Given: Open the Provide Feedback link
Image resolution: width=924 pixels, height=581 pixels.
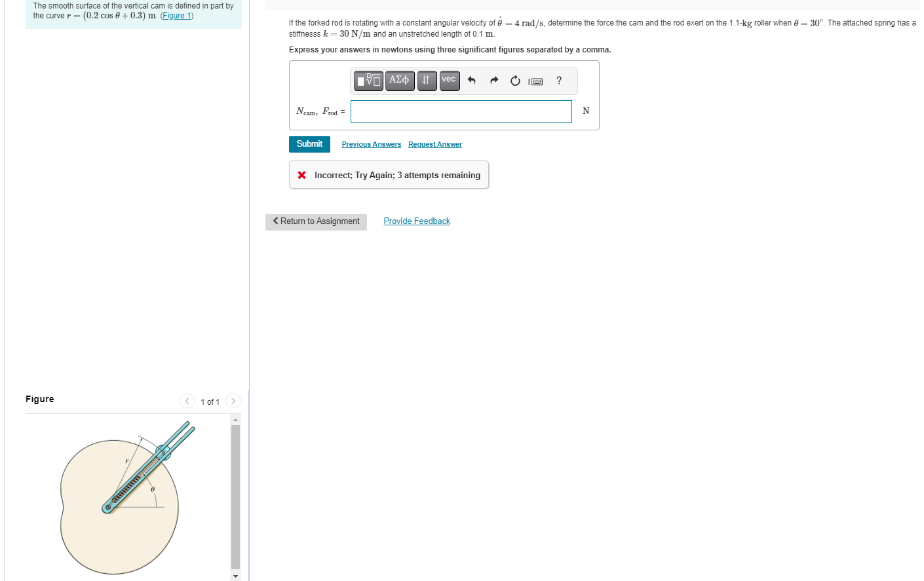Looking at the screenshot, I should click(417, 221).
